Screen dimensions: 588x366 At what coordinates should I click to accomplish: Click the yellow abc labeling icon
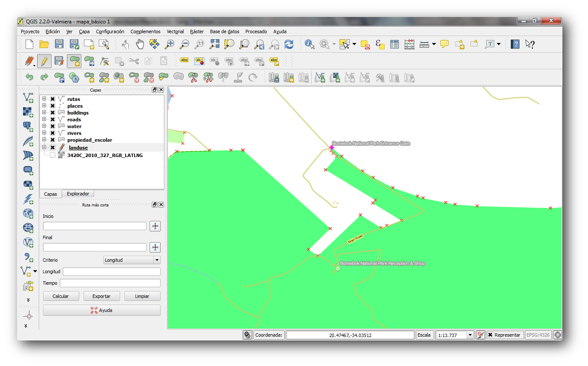click(x=184, y=60)
